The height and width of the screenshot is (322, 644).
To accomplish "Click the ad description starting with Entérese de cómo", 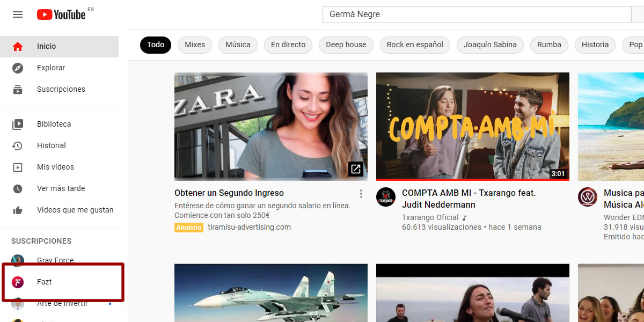I will pyautogui.click(x=262, y=210).
